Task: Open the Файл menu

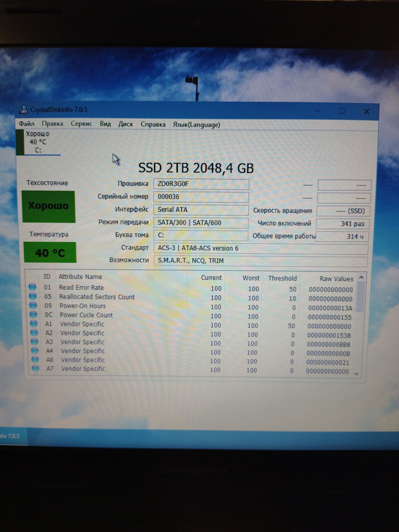Action: point(27,123)
